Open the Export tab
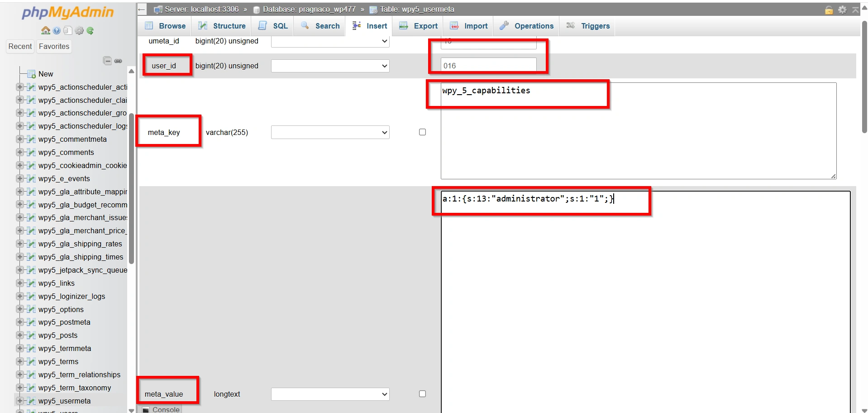This screenshot has width=868, height=413. (418, 26)
